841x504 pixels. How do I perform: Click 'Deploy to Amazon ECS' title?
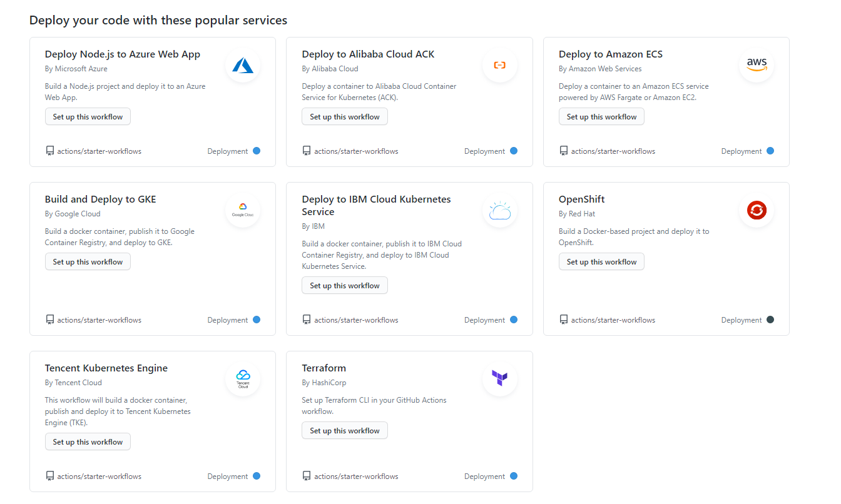(x=611, y=54)
